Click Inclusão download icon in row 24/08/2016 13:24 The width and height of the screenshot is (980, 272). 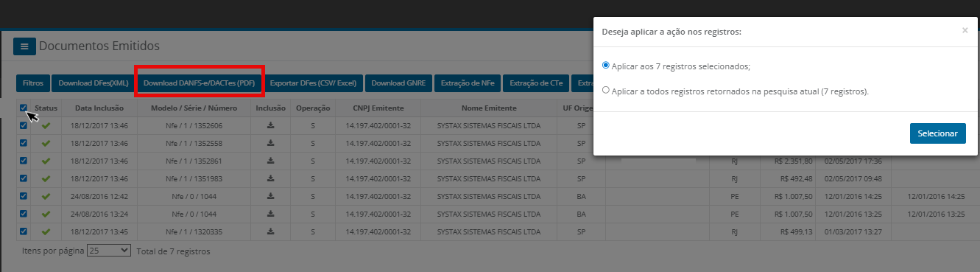coord(271,214)
